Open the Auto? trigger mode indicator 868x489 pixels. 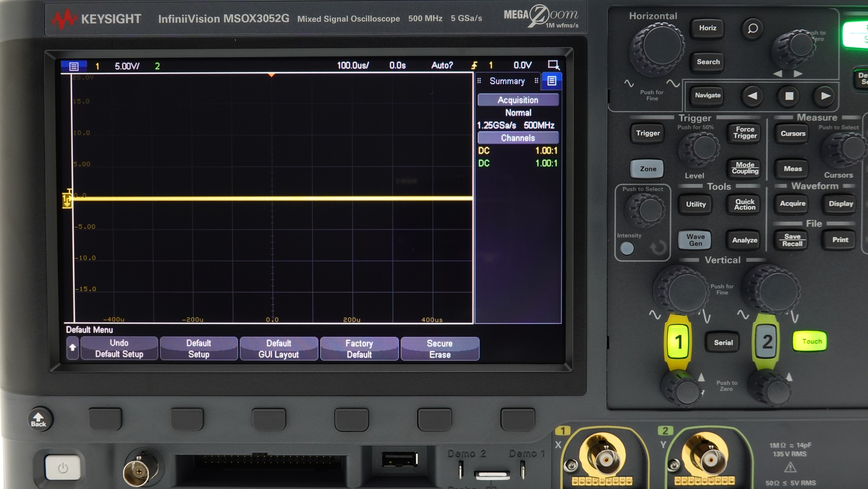[442, 66]
